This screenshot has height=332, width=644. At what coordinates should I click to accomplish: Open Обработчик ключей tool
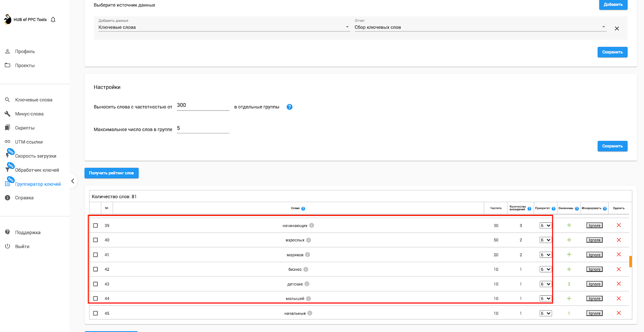coord(37,170)
